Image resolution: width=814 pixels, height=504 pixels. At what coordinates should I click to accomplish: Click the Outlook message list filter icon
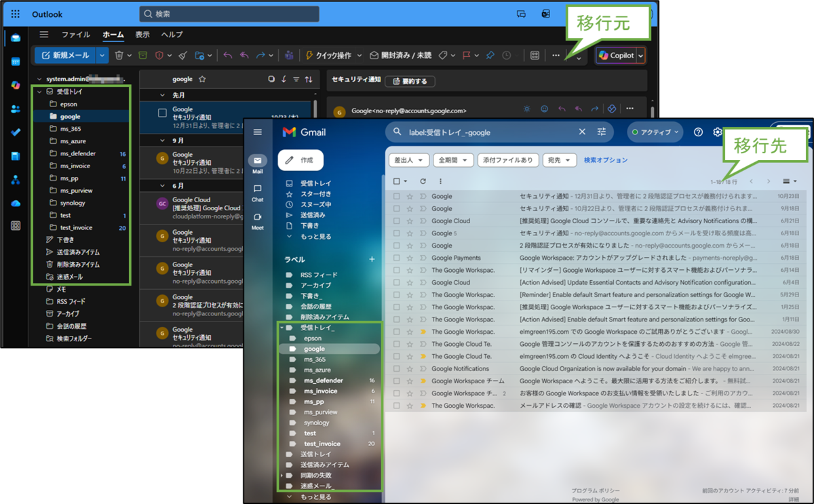(296, 79)
